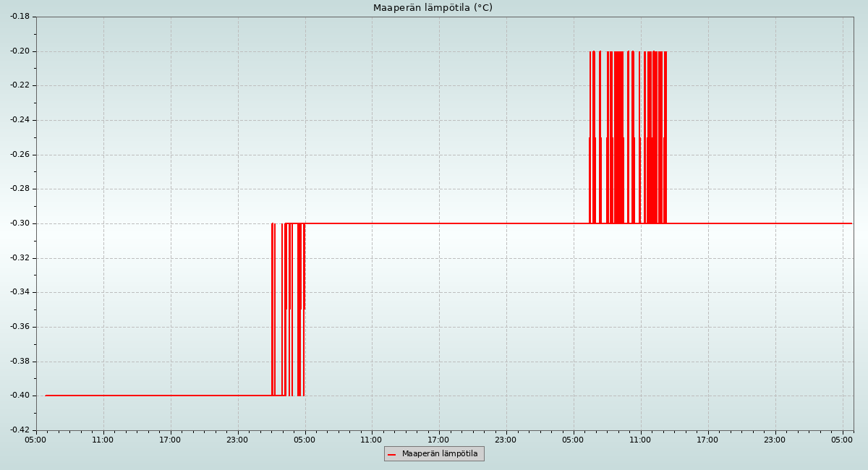Viewport: 868px width, 470px height.
Task: Pick the -0.38 y-axis value
Action: tap(20, 362)
